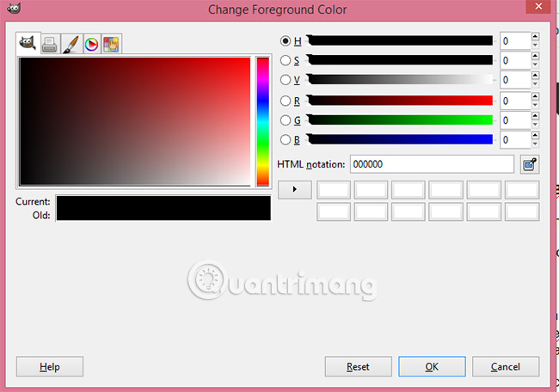Increase the S value with up arrow
Image resolution: width=559 pixels, height=392 pixels.
tap(535, 56)
